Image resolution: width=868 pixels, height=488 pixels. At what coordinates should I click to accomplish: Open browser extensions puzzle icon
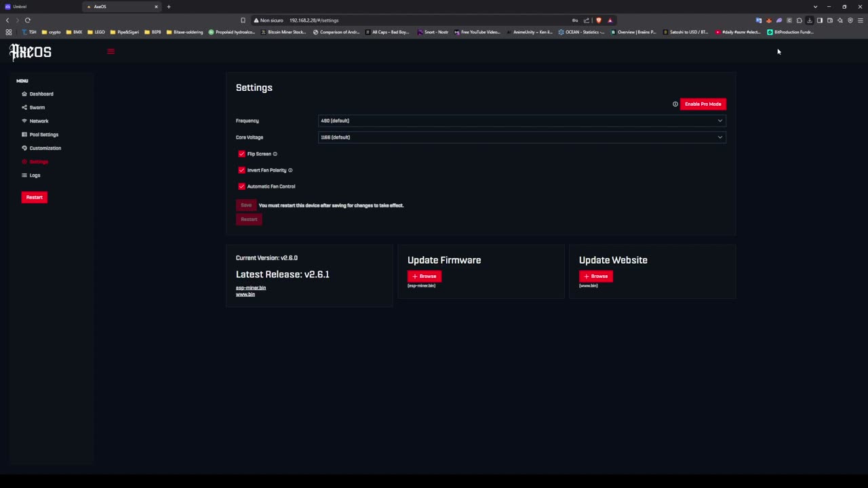click(x=799, y=20)
